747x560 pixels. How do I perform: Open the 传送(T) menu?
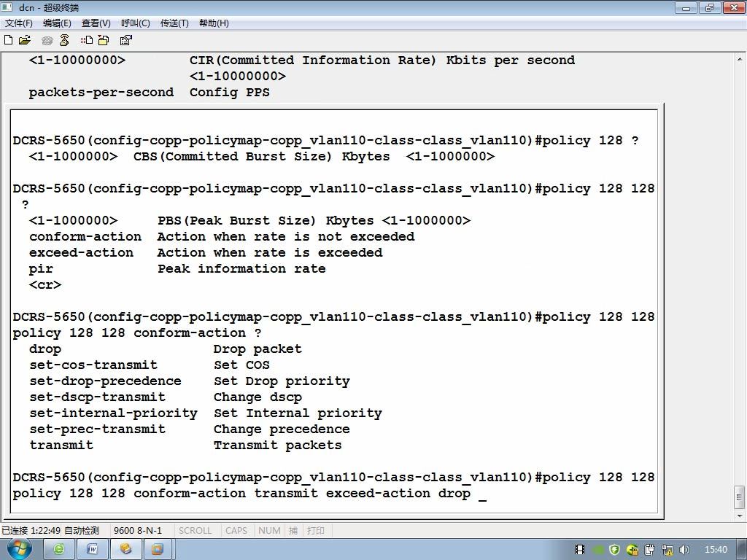click(x=174, y=23)
